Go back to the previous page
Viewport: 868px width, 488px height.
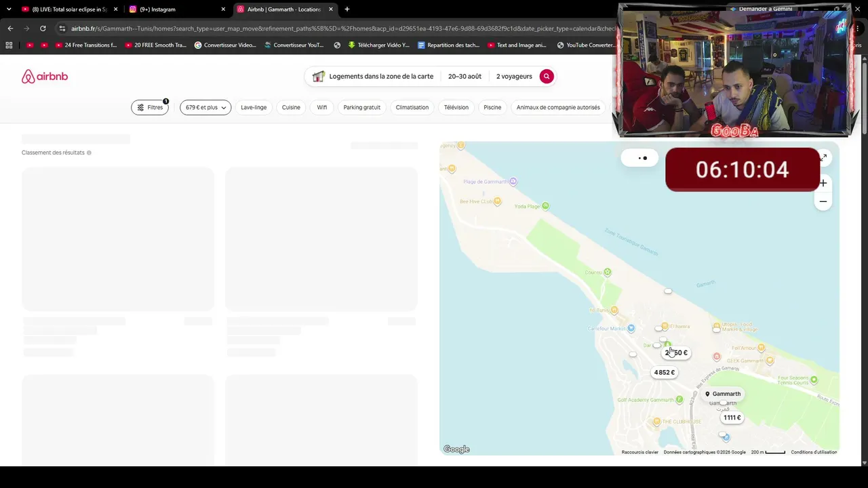(x=10, y=28)
